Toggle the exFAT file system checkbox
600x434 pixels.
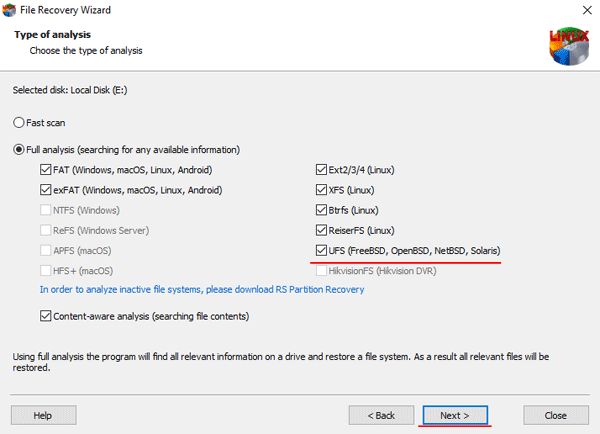[47, 189]
